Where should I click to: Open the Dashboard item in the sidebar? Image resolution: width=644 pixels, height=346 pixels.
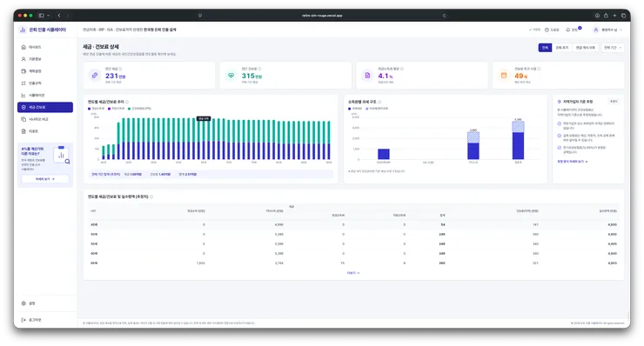point(44,47)
